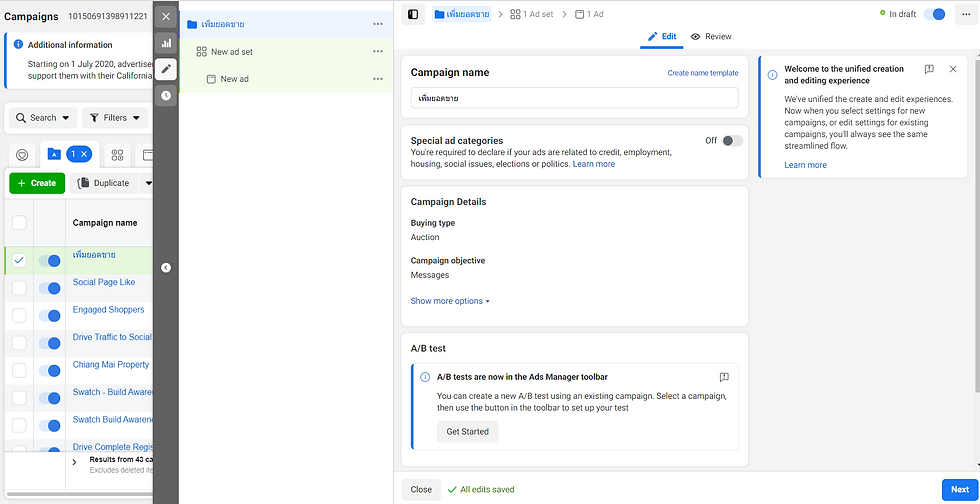The image size is (980, 504).
Task: Click the blue Next button
Action: coord(959,490)
